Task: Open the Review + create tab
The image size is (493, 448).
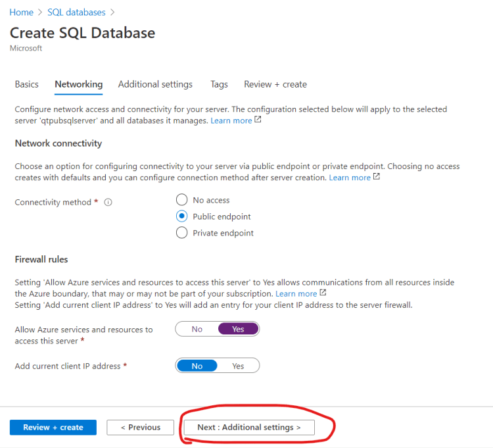Action: 275,84
